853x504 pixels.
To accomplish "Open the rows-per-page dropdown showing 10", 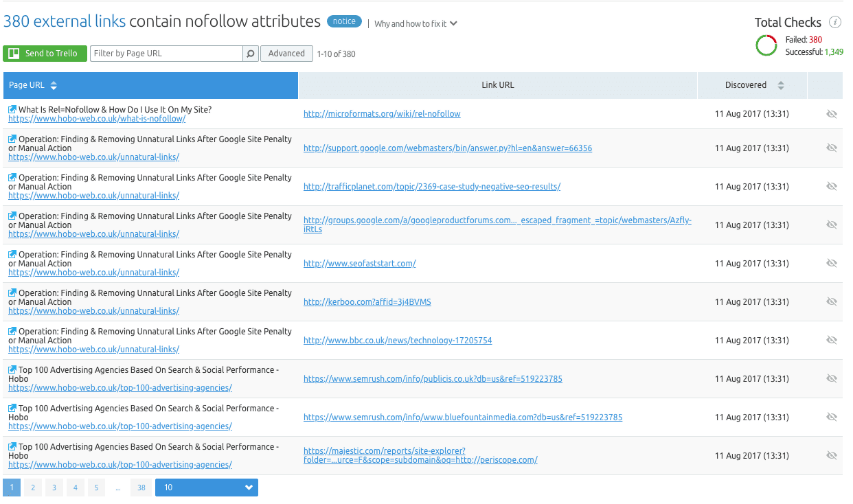I will [x=207, y=488].
